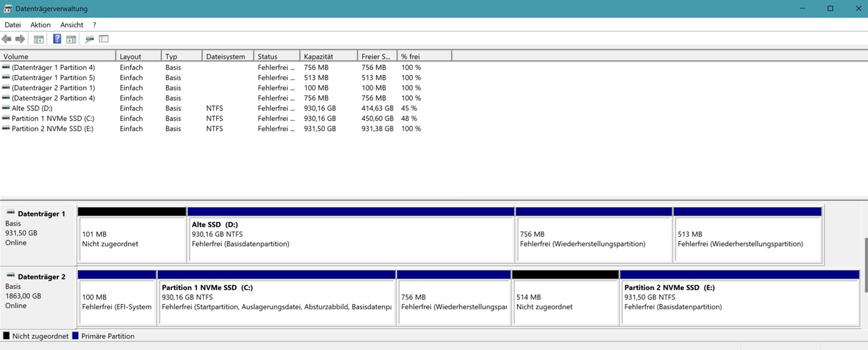Select the 514 MB Nicht zugeordnet block
868x350 pixels.
(x=565, y=297)
